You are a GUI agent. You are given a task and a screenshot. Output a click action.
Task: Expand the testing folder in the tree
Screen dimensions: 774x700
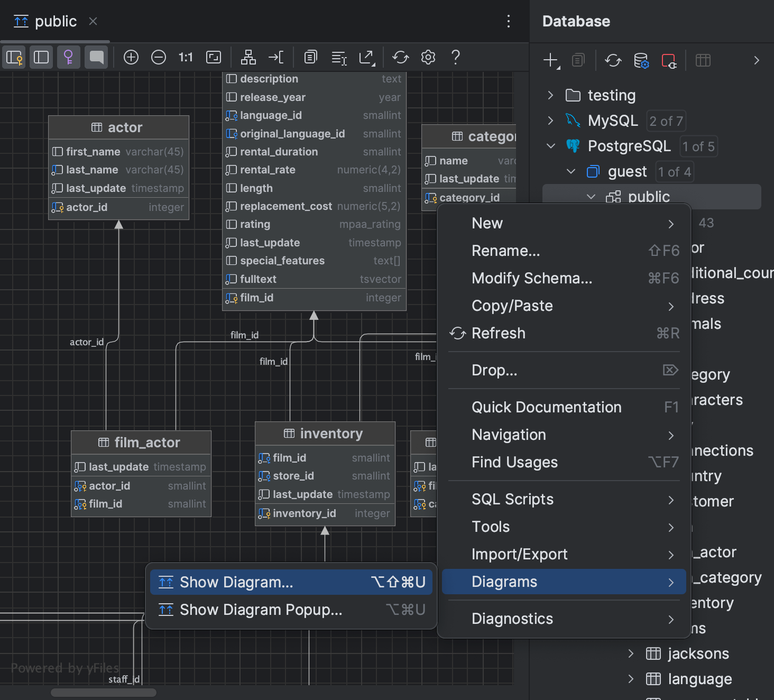(550, 95)
